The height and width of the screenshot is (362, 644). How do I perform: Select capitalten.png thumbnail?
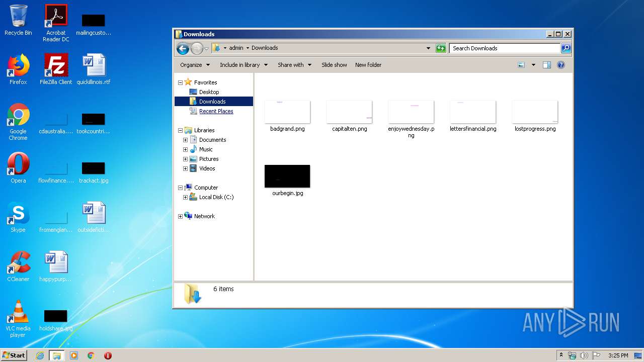(349, 112)
